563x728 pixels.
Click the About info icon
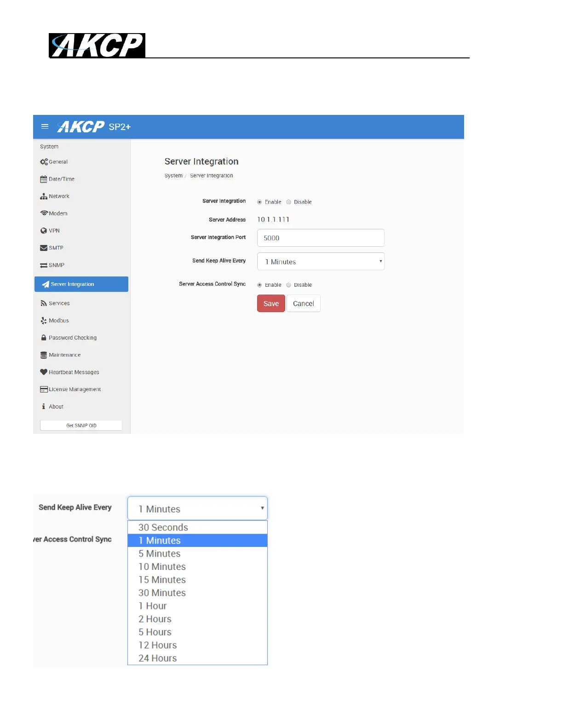pos(44,406)
